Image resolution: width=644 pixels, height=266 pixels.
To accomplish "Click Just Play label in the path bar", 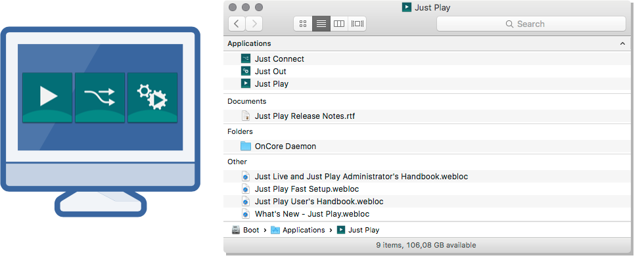I will tap(364, 230).
